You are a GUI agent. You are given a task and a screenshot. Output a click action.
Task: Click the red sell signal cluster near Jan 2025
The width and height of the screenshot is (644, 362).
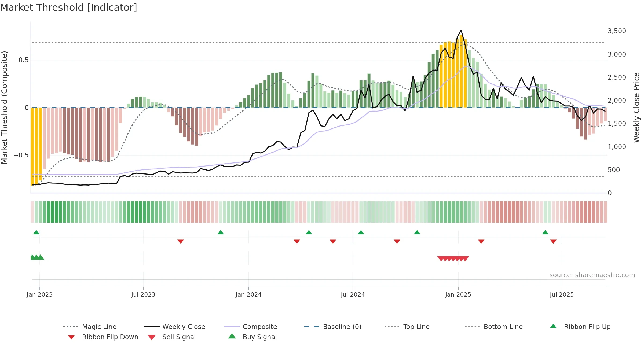(453, 258)
